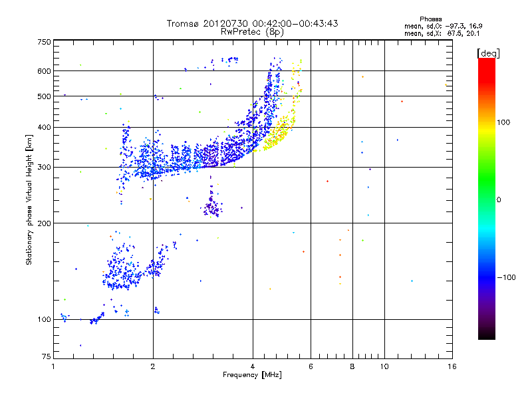Screen dimensions: 532x399
Task: Click the x-axis tick label '2'
Action: click(x=153, y=366)
